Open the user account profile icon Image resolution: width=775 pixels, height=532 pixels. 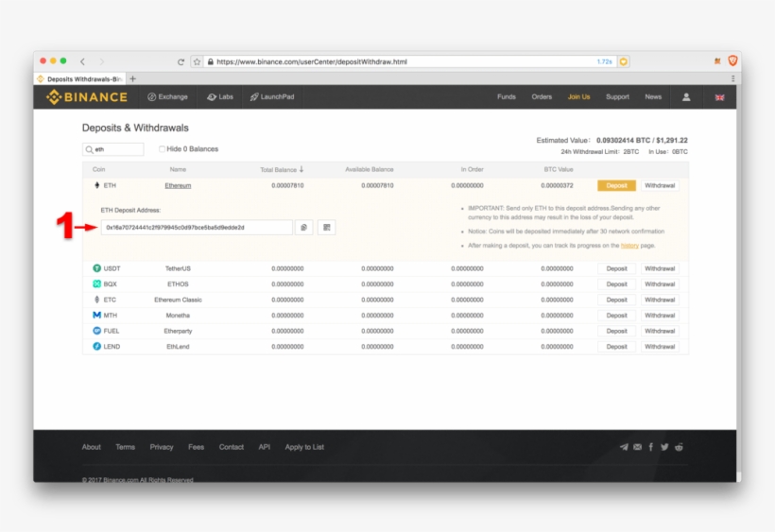[x=686, y=97]
